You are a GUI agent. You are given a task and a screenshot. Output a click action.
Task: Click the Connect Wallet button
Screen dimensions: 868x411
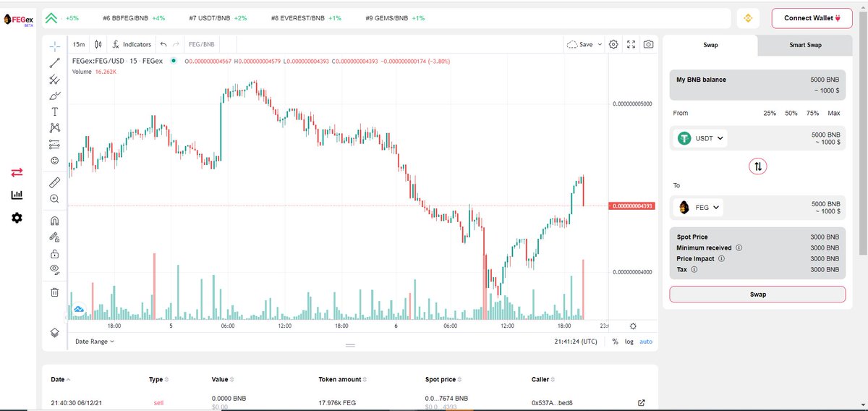click(x=812, y=18)
